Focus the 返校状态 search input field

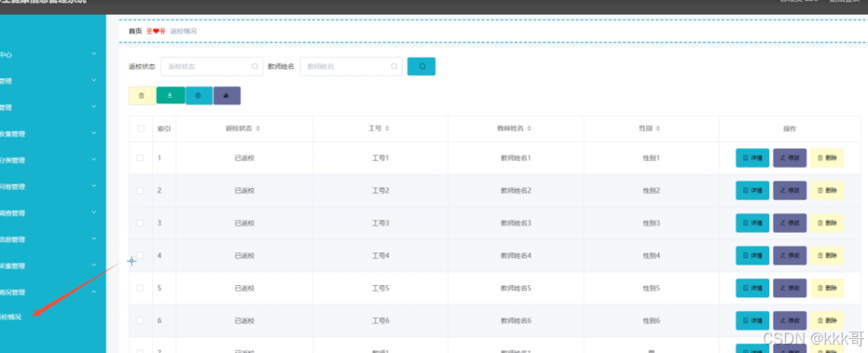pyautogui.click(x=212, y=66)
